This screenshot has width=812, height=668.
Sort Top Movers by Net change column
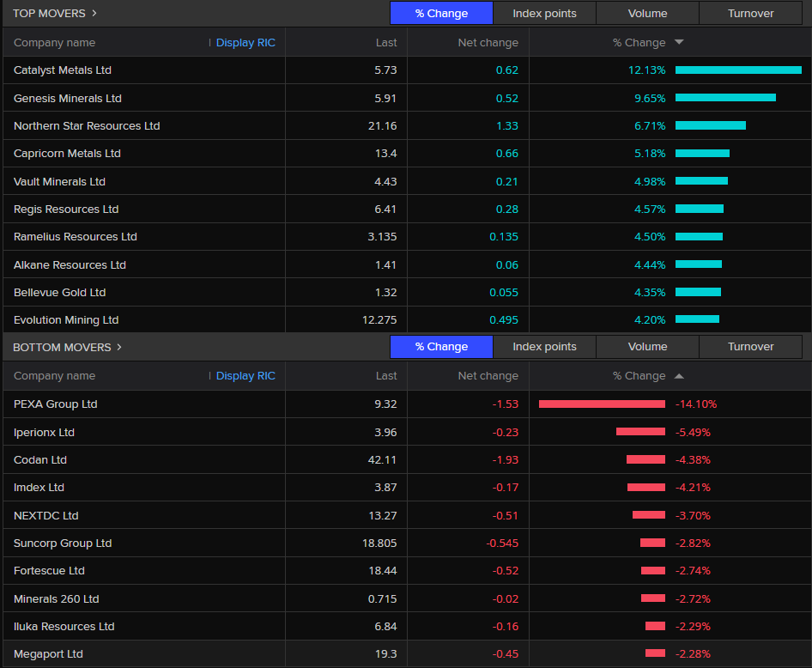coord(488,42)
